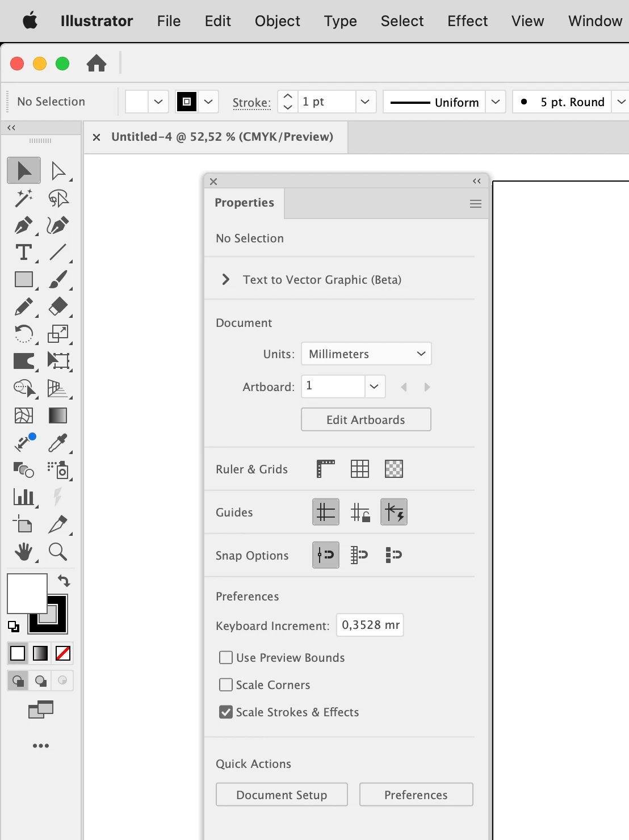This screenshot has width=629, height=840.
Task: Choose the Magic Wand tool
Action: tap(24, 198)
